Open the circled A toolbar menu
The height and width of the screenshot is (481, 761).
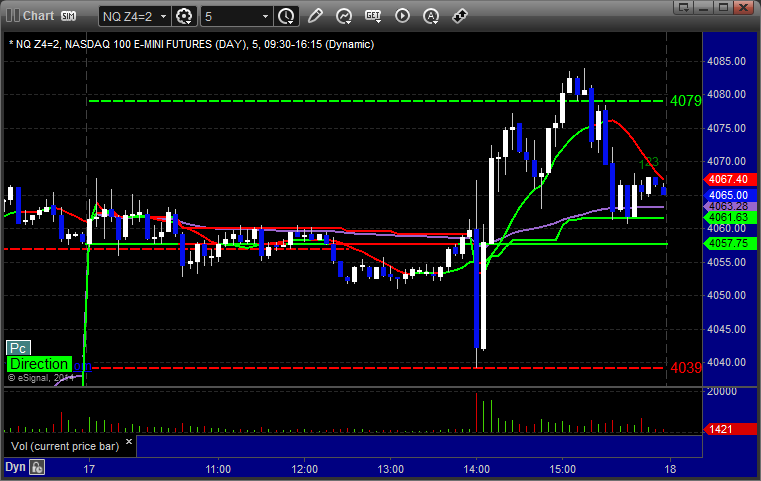pyautogui.click(x=431, y=17)
